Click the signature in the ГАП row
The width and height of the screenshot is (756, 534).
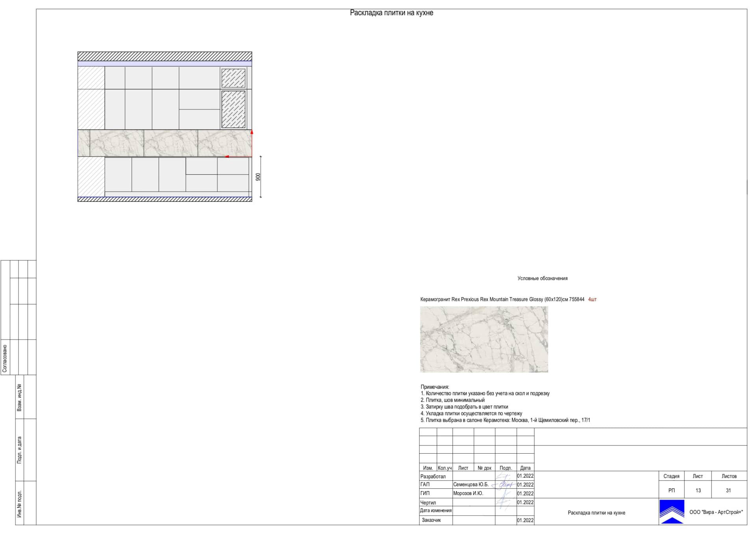point(504,484)
